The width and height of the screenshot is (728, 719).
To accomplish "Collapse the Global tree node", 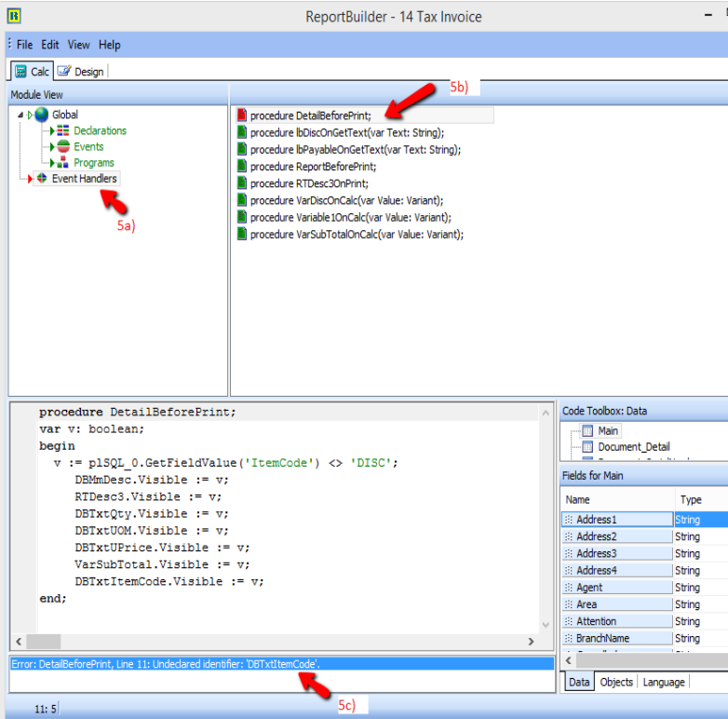I will [x=20, y=115].
